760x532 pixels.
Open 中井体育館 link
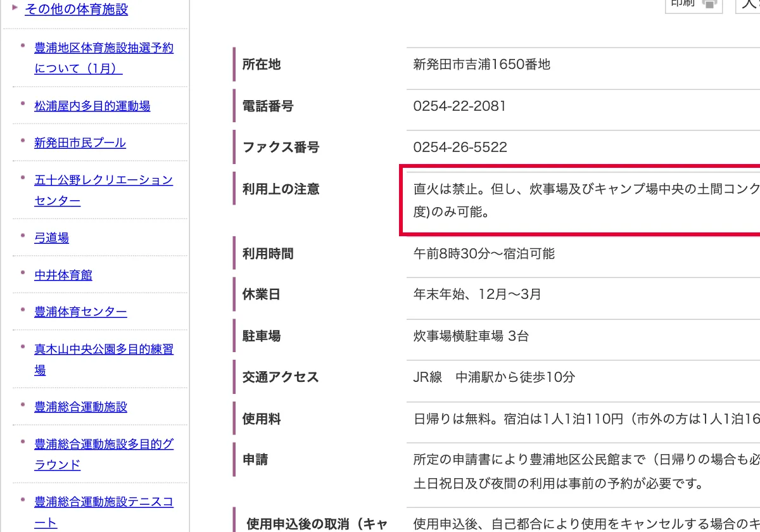[63, 275]
